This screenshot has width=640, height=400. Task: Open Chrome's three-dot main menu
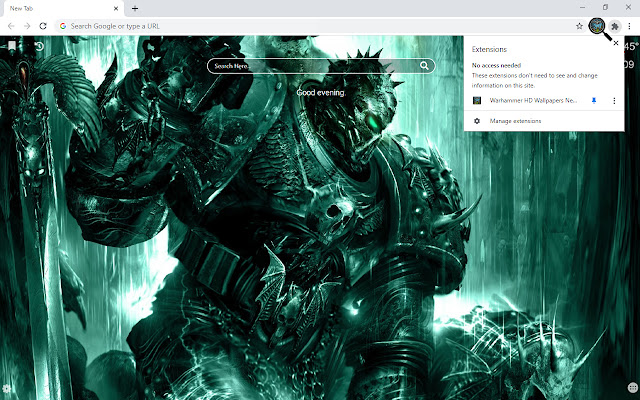629,26
